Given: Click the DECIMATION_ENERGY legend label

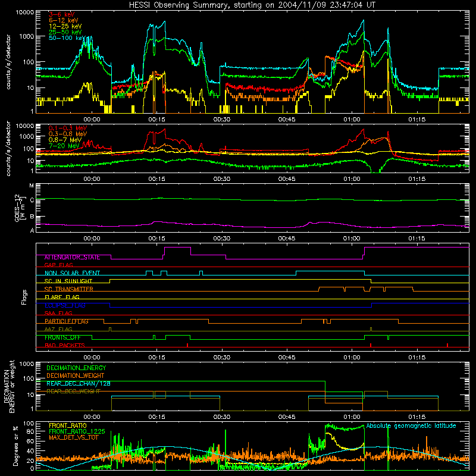Looking at the screenshot, I should (76, 368).
